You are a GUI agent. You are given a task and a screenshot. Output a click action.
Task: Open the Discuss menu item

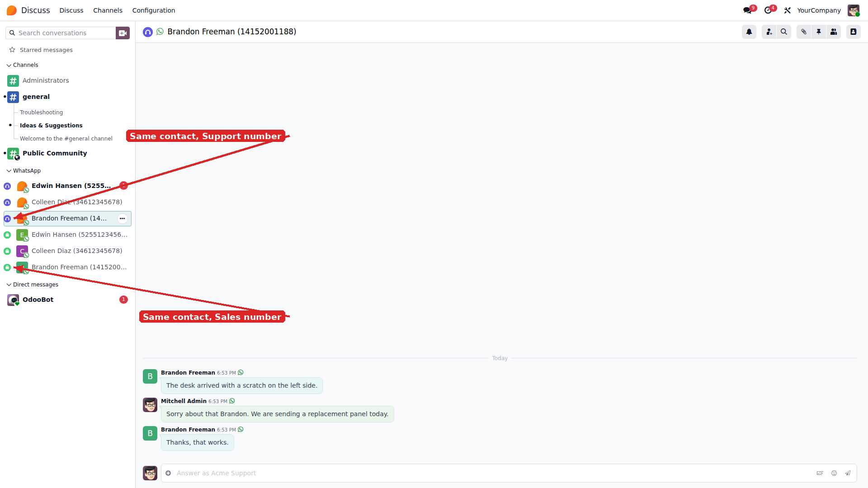coord(71,10)
